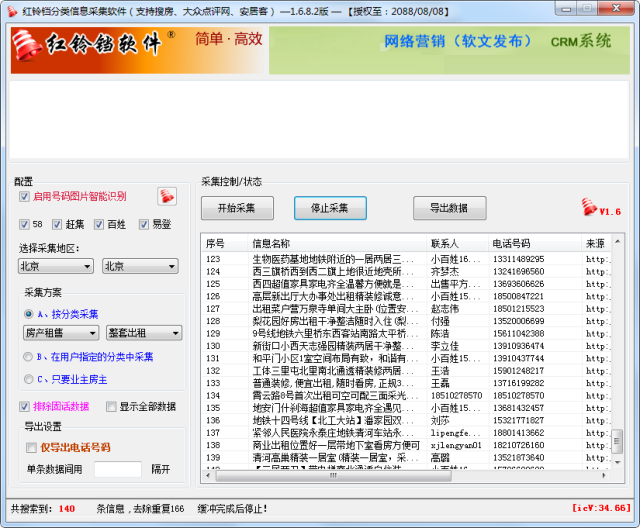The width and height of the screenshot is (640, 528).
Task: Click the 停止采集 button
Action: point(330,208)
